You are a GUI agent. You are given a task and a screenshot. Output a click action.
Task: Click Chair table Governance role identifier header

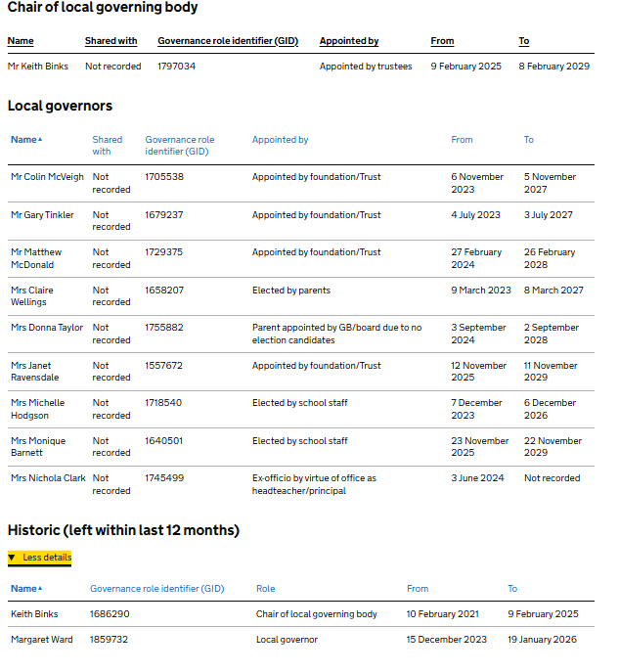[x=228, y=41]
